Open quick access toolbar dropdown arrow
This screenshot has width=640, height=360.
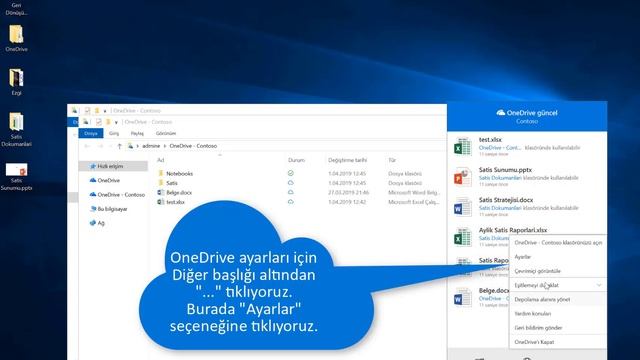point(116,122)
